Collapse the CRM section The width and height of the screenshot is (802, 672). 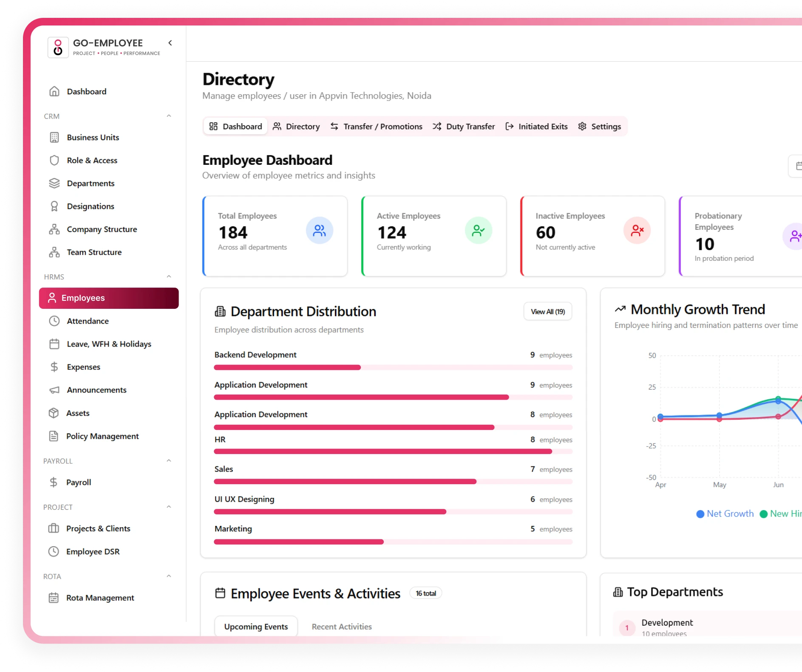pos(169,116)
